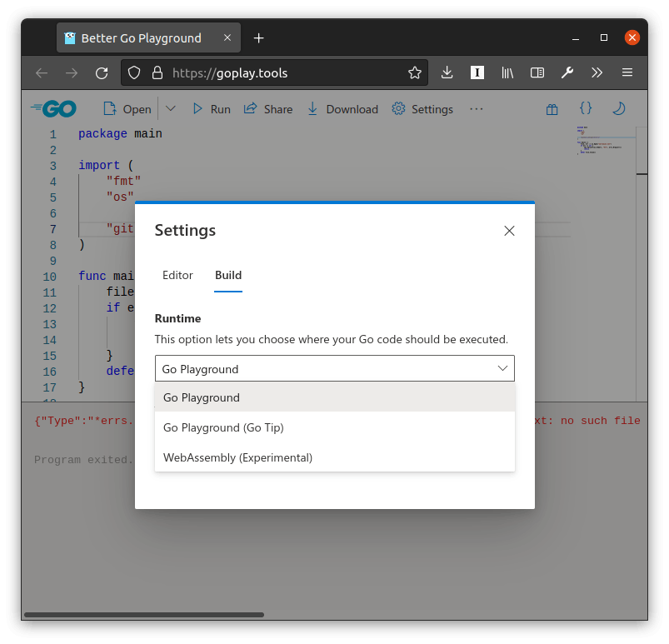Select the Better Go Playground tab

click(148, 37)
